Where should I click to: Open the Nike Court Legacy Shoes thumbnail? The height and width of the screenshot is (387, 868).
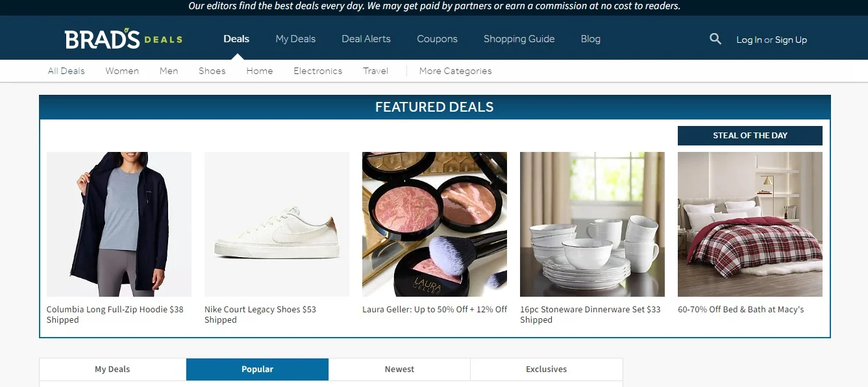point(277,224)
